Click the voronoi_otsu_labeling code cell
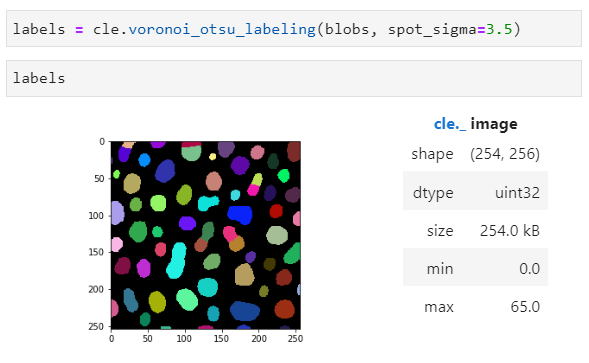The width and height of the screenshot is (589, 363). tap(294, 29)
